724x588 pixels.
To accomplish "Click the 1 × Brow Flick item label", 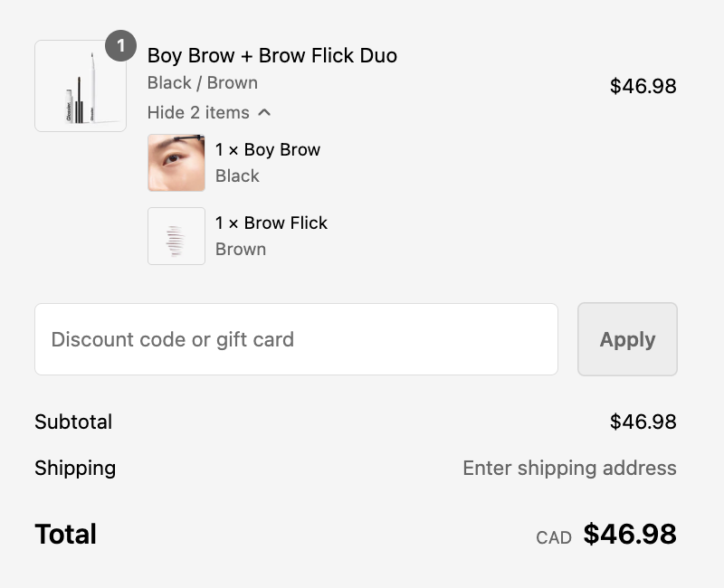I will (x=271, y=223).
